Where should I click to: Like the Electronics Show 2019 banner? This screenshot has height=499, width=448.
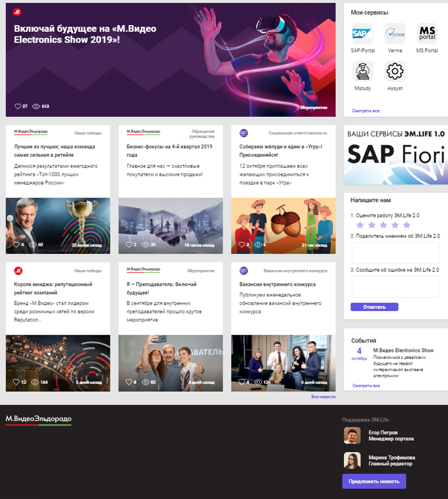pos(18,106)
